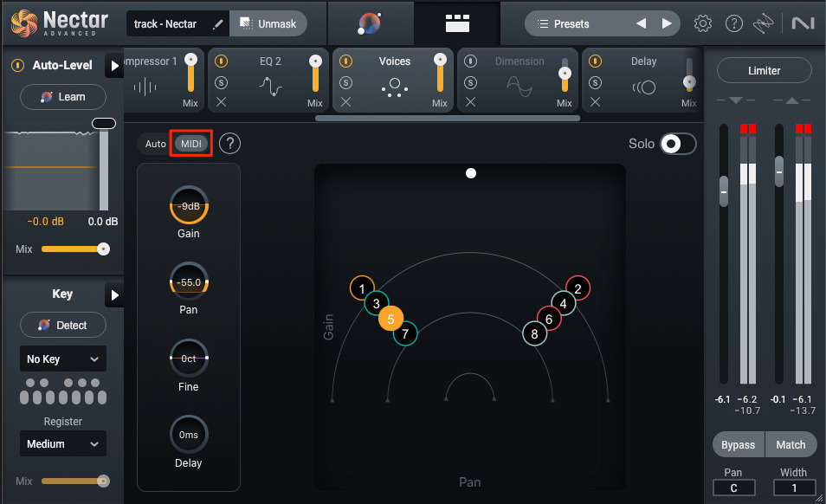Select voice node 1

[x=362, y=288]
